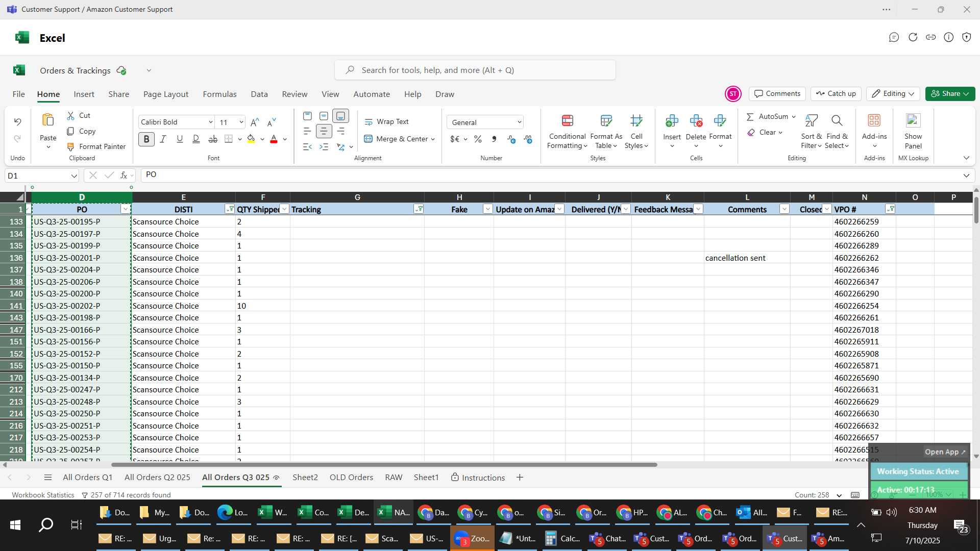
Task: Click the Align Right icon
Action: tap(340, 132)
